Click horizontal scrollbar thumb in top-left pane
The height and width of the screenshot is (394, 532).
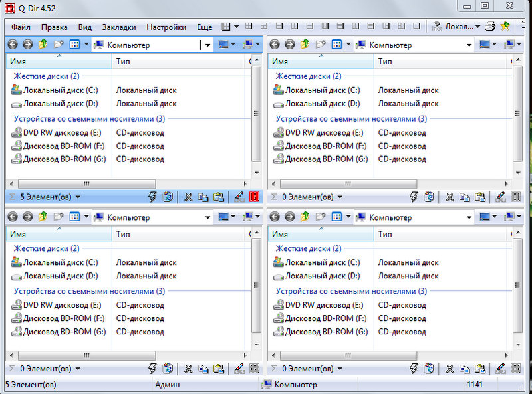coord(87,184)
